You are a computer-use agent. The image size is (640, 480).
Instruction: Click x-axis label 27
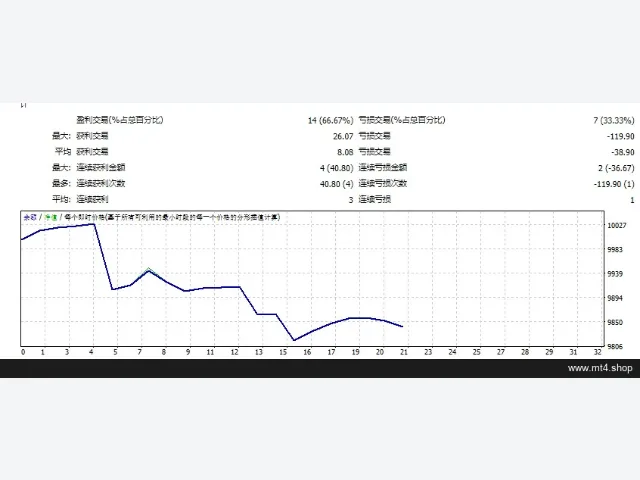[501, 352]
